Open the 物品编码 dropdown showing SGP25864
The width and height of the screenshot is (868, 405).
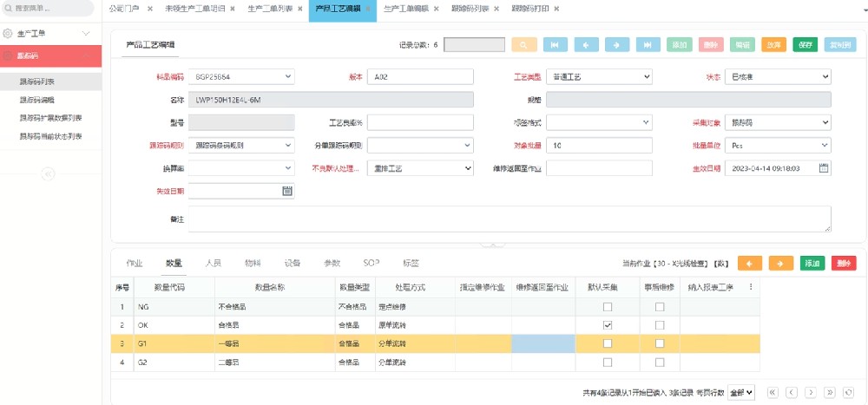coord(241,77)
